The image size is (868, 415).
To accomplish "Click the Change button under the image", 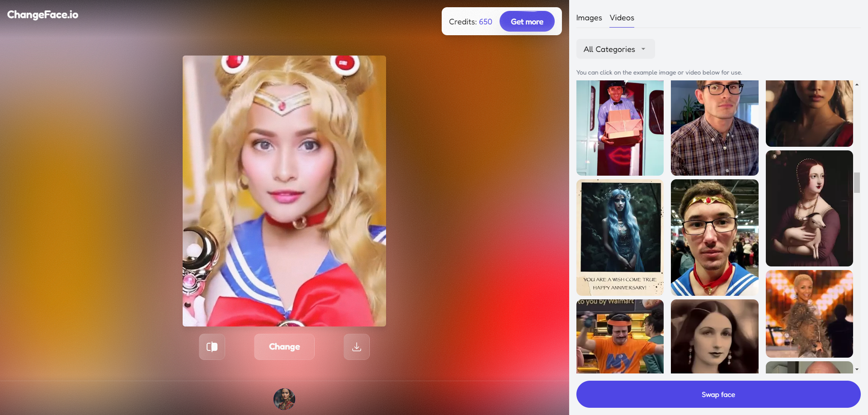I will pos(284,347).
